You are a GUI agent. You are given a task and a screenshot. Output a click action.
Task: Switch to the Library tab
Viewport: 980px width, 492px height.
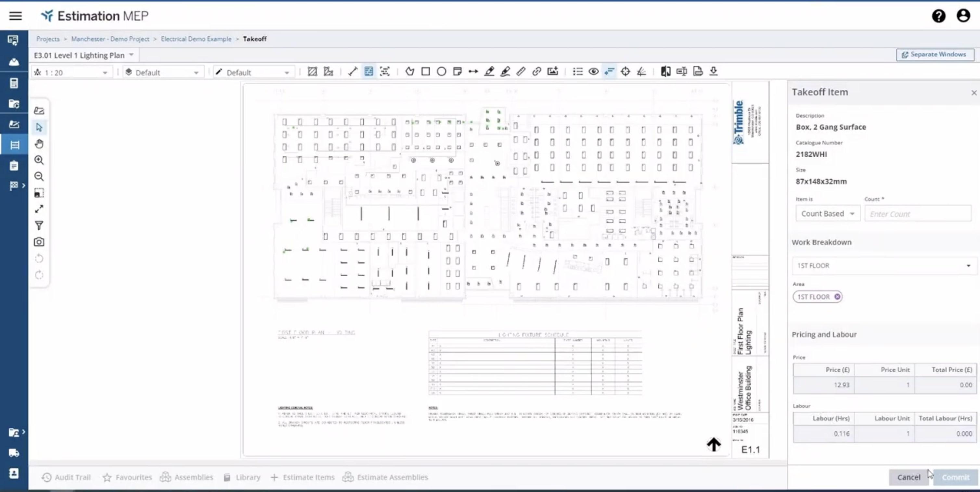click(242, 477)
